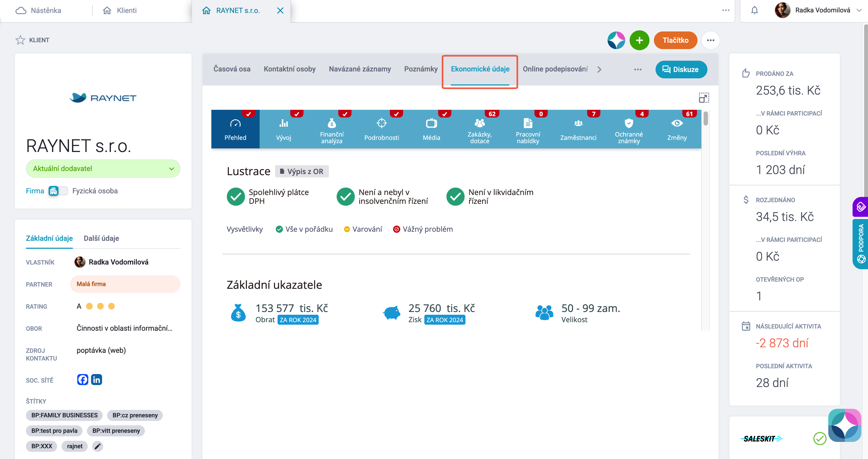The image size is (868, 459).
Task: Open the three-dot more actions button
Action: [711, 41]
